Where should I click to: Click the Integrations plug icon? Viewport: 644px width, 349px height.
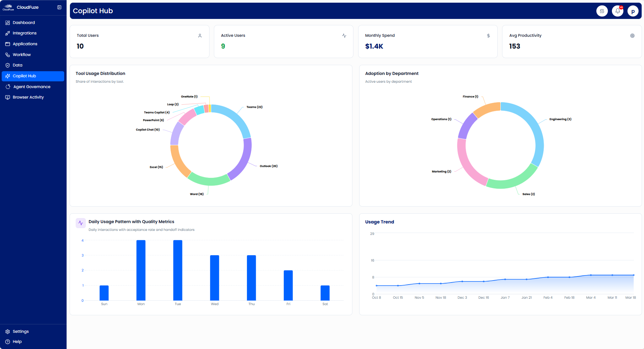(8, 33)
